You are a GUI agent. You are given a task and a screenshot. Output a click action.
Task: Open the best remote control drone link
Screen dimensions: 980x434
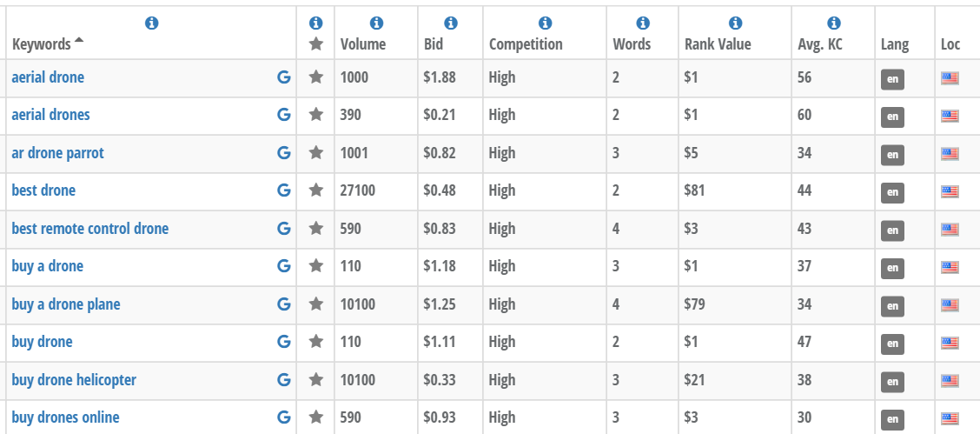90,229
